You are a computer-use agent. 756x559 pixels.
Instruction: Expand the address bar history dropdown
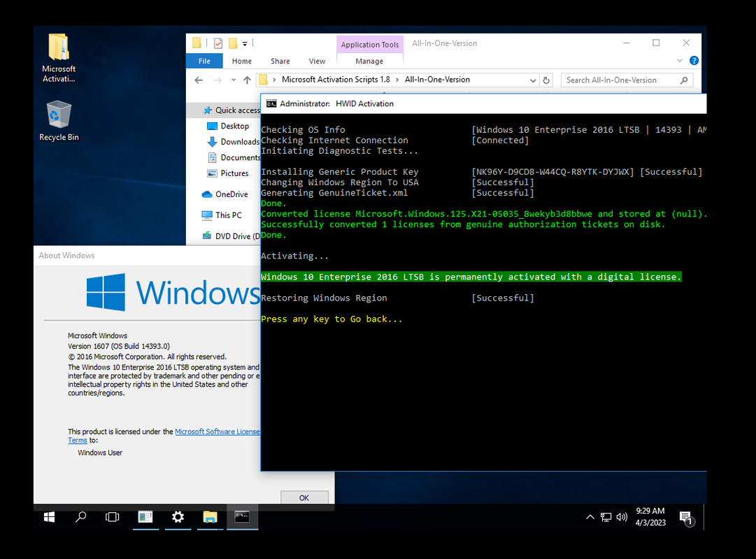pos(533,80)
